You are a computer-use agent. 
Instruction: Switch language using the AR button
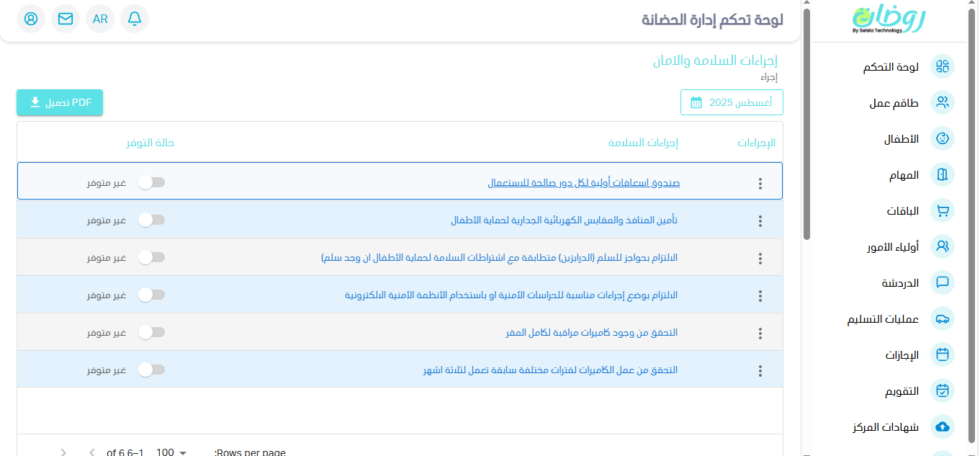point(99,19)
